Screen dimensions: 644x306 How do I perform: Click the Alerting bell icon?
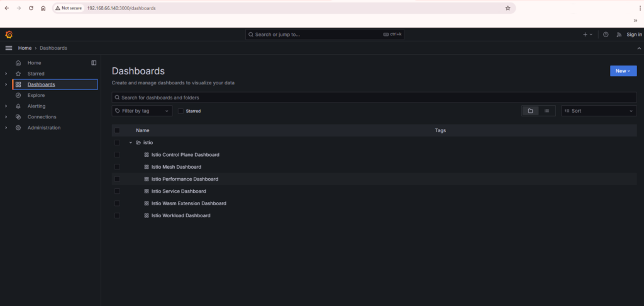18,106
